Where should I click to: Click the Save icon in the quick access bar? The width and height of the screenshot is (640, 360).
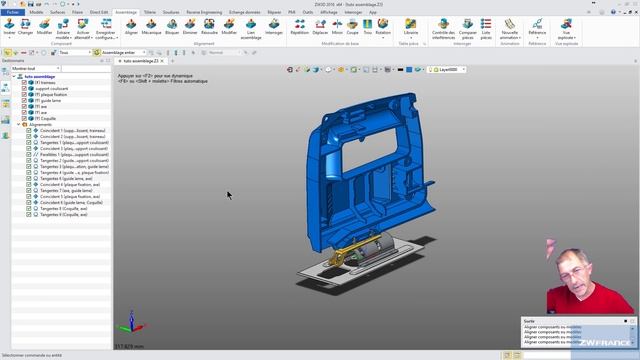pyautogui.click(x=31, y=4)
